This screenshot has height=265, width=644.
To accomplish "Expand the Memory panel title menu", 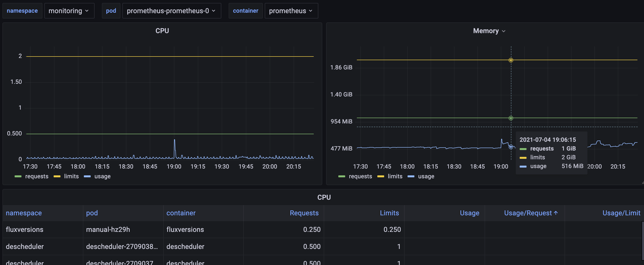I will tap(489, 31).
